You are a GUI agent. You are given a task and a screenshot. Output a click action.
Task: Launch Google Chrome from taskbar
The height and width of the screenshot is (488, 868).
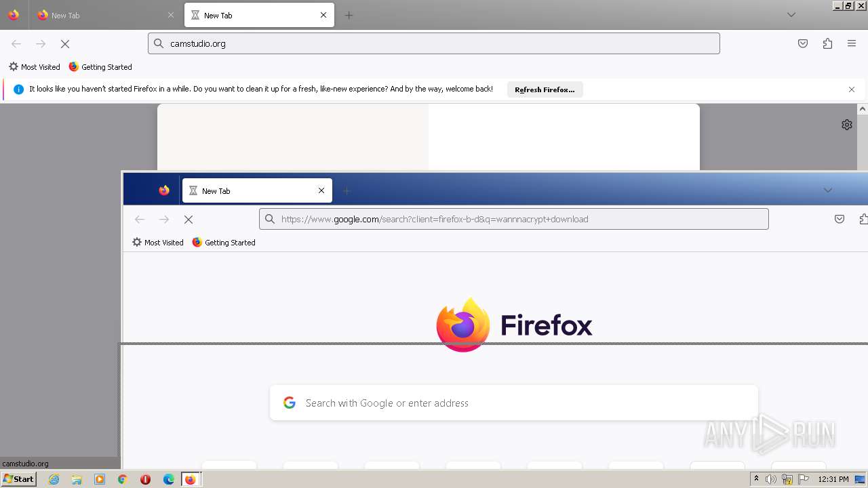(123, 479)
